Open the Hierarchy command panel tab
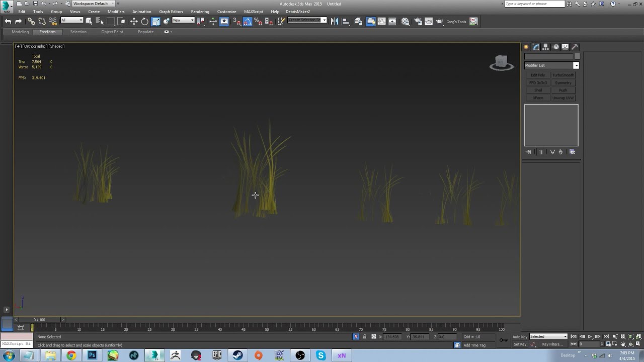644x362 pixels. point(546,47)
